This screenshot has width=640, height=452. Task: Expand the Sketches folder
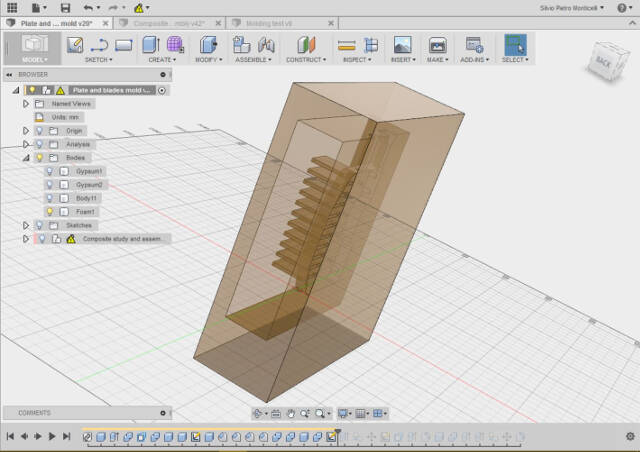pyautogui.click(x=26, y=225)
